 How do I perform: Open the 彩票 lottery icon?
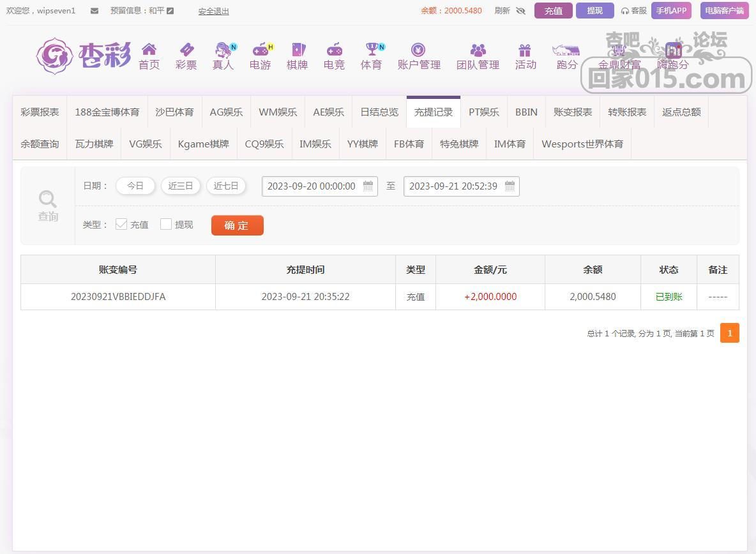(186, 50)
